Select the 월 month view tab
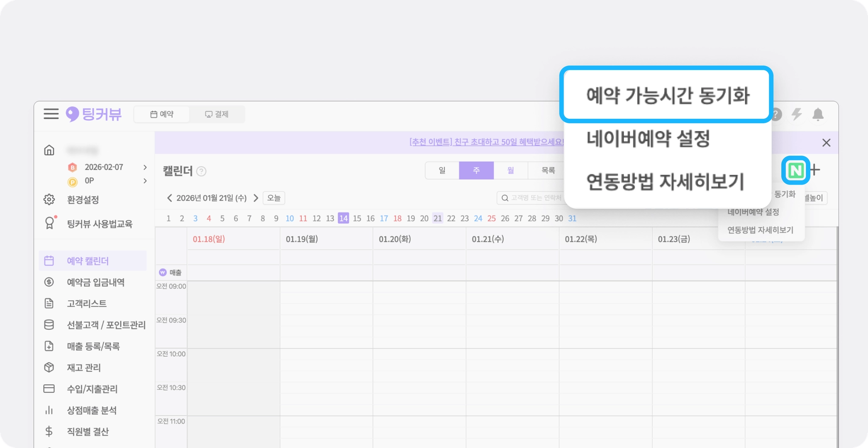 pos(511,171)
